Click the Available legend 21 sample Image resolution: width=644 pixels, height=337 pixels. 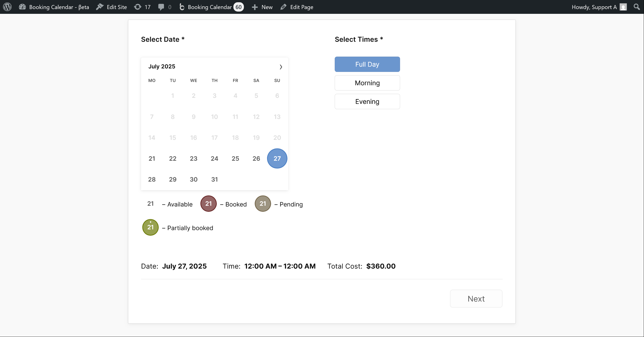[150, 203]
